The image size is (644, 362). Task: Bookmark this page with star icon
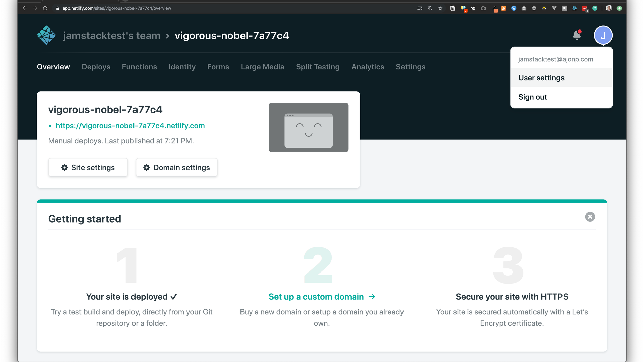pos(440,8)
